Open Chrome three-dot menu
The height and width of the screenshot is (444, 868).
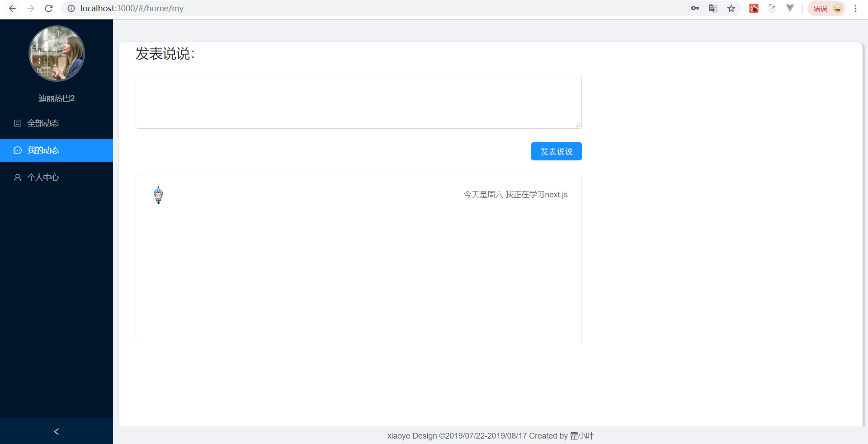[x=855, y=8]
